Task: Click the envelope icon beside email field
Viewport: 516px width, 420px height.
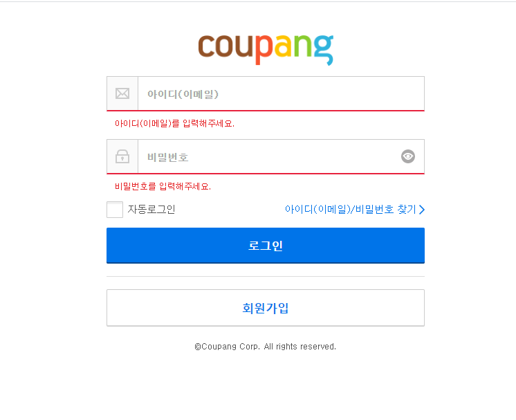Action: (x=122, y=93)
